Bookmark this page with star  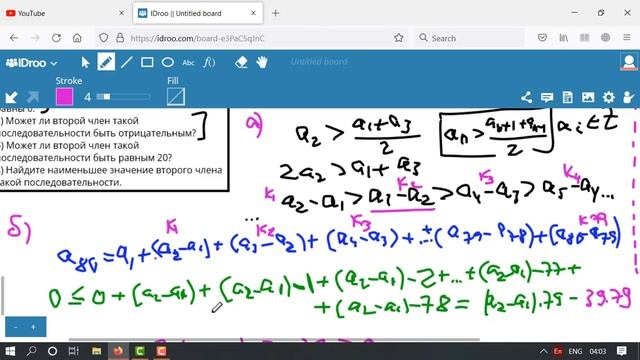click(x=399, y=38)
